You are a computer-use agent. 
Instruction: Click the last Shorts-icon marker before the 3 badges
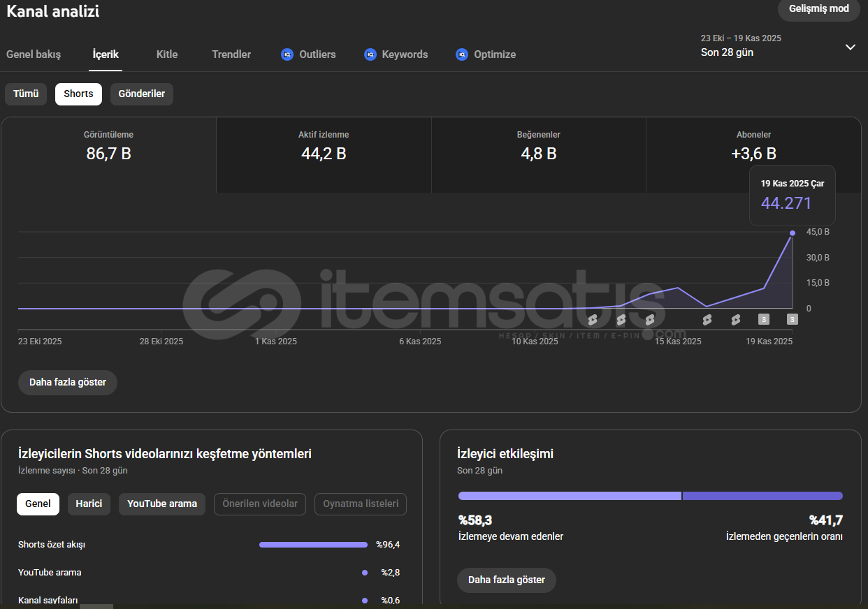click(x=735, y=320)
